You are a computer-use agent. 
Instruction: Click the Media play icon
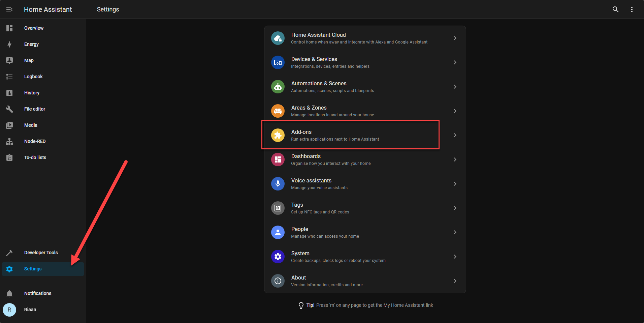coord(9,125)
